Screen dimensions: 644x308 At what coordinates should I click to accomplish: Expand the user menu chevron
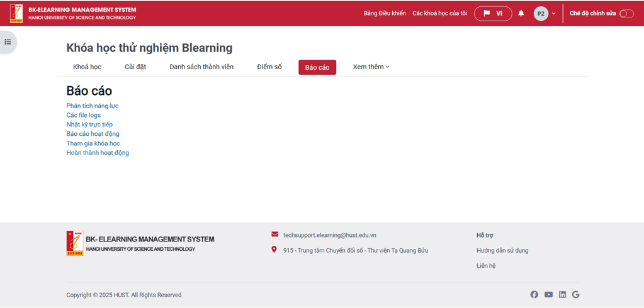[553, 14]
